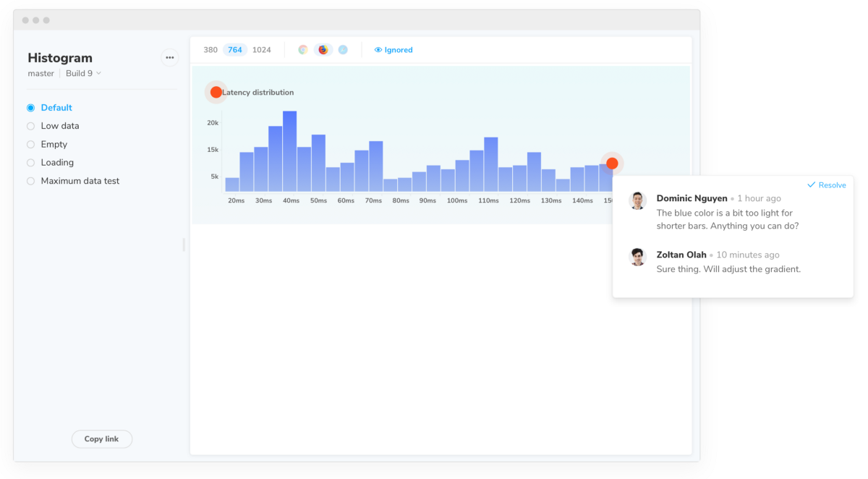Switch to the 1024 viewport width
Viewport: 868px width, 479px height.
pyautogui.click(x=262, y=50)
